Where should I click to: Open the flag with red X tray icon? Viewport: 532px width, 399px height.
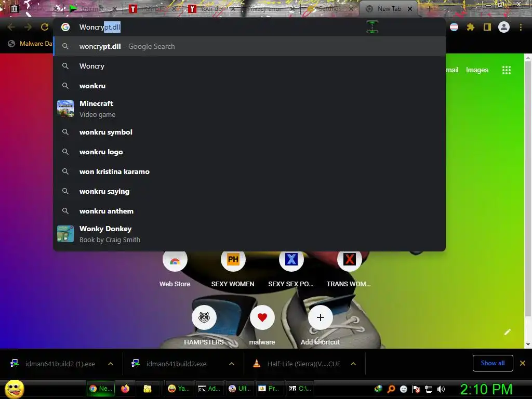click(416, 389)
